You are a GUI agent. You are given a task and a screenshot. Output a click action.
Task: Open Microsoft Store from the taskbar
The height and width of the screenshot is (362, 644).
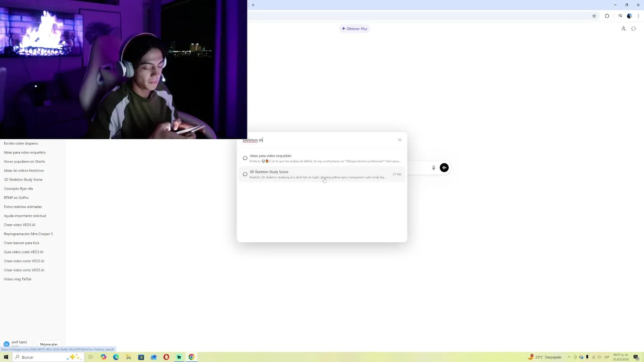[x=141, y=357]
